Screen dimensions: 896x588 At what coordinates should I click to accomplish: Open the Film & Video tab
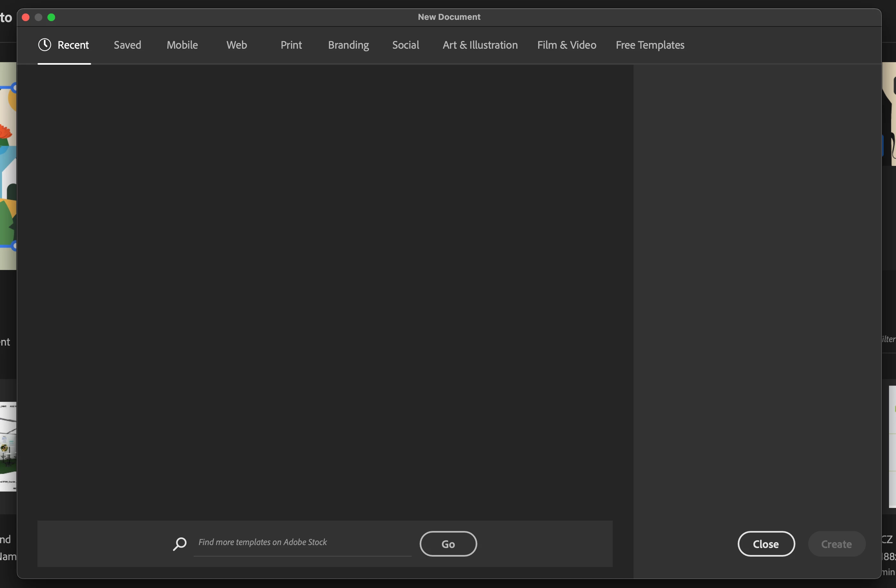[567, 45]
